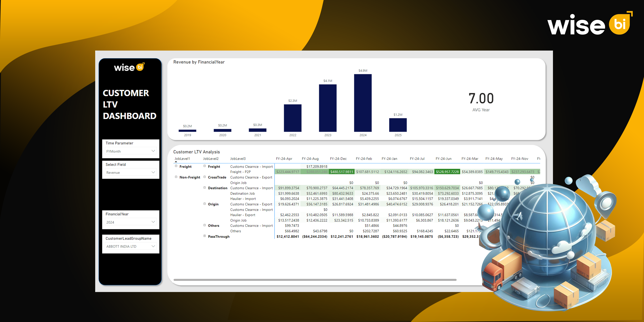Open the FinancialYear 2024 dropdown
Image resolution: width=644 pixels, height=322 pixels.
pos(153,222)
